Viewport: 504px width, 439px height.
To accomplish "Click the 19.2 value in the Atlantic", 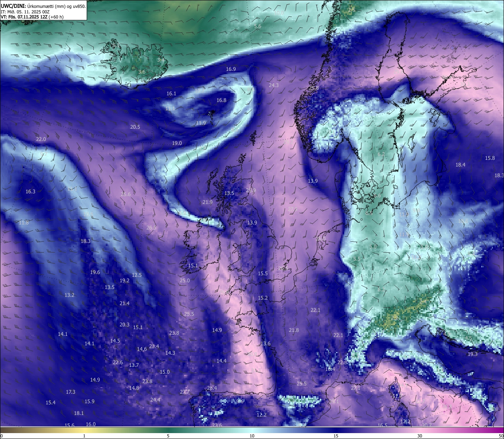I will coord(124,281).
